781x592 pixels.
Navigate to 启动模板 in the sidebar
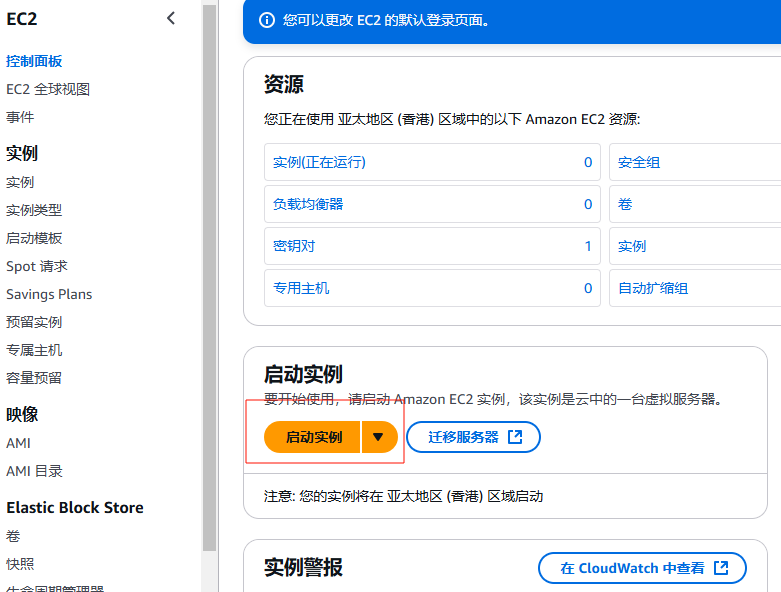click(34, 238)
